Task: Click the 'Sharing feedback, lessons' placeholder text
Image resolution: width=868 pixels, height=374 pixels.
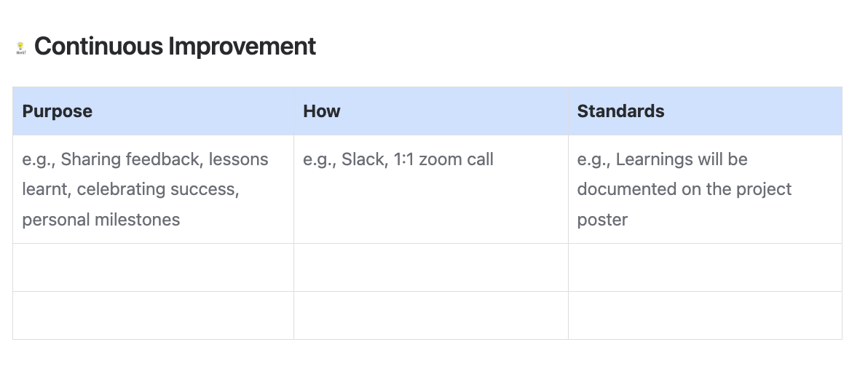Action: tap(165, 159)
